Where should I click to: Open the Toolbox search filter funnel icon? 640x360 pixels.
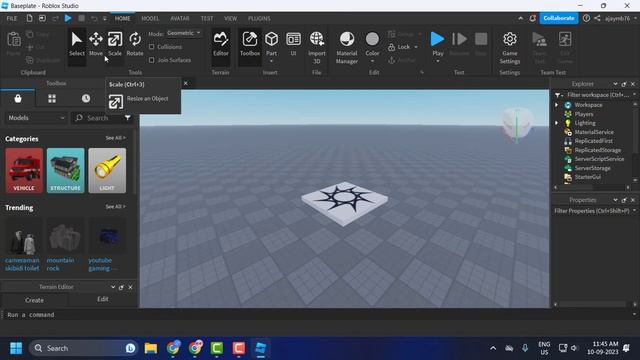point(128,118)
